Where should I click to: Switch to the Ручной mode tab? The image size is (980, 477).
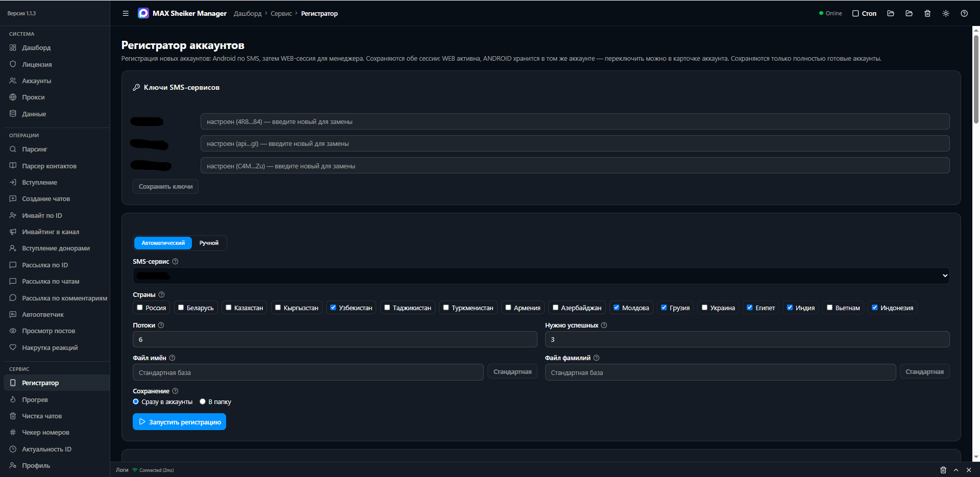(x=209, y=243)
